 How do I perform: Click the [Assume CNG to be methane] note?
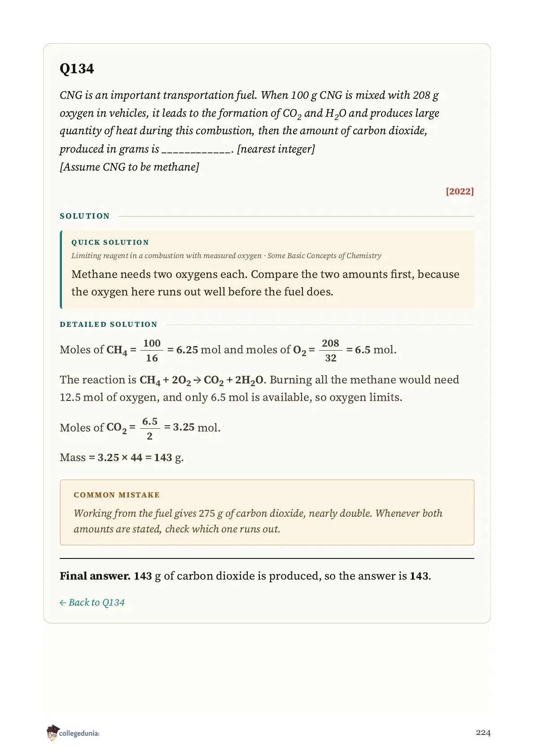[x=129, y=167]
